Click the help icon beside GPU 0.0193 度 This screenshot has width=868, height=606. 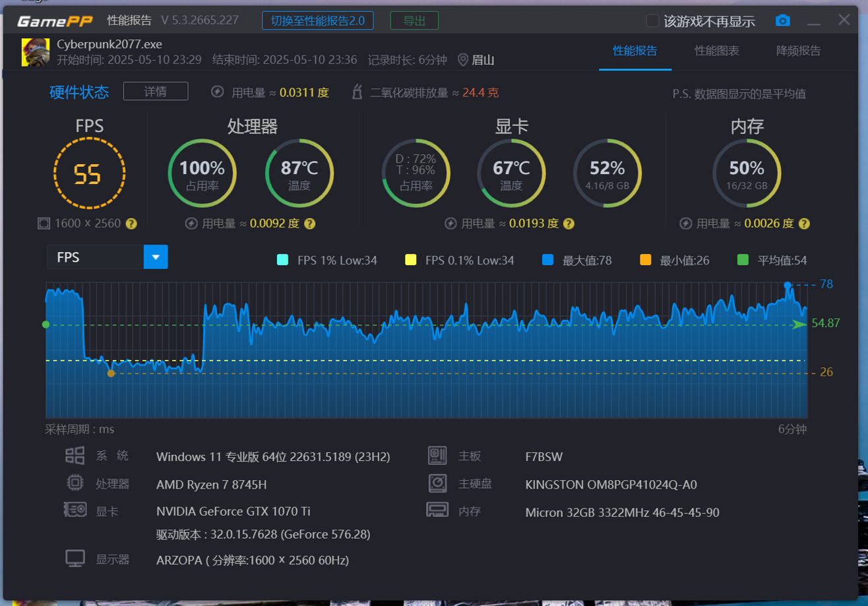569,224
